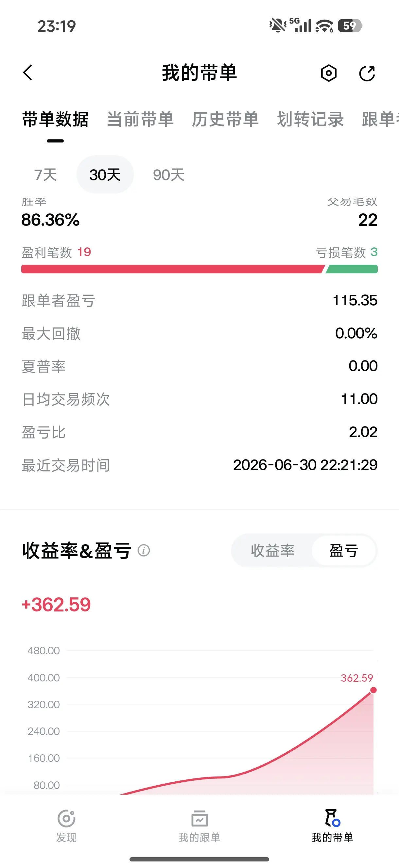Open the 发现 discover icon
This screenshot has height=868, width=399.
click(66, 819)
